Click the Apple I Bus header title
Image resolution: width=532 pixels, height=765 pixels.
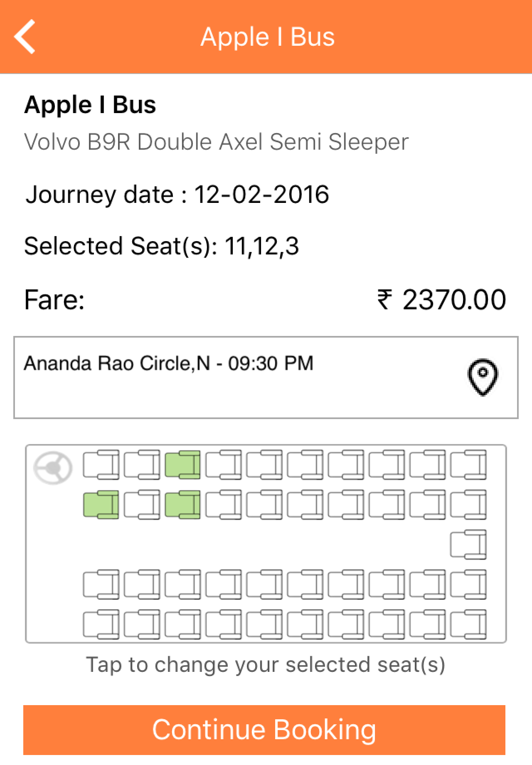click(268, 37)
